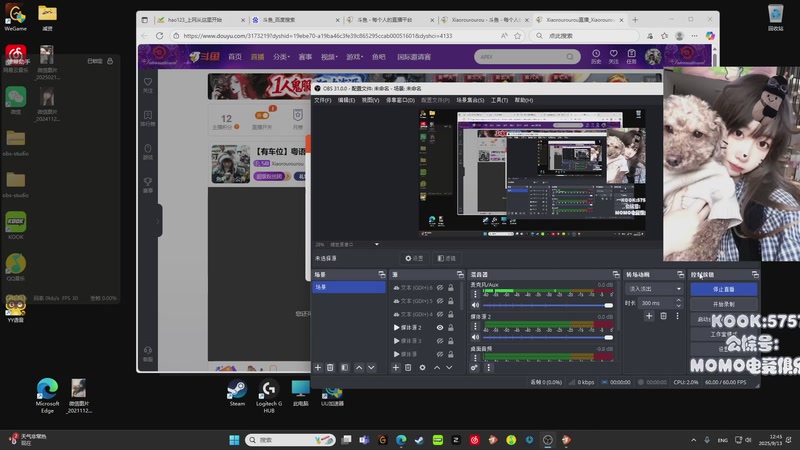Open the 淡入淡出 transition dropdown
Screen dimensions: 800x450
click(x=655, y=289)
